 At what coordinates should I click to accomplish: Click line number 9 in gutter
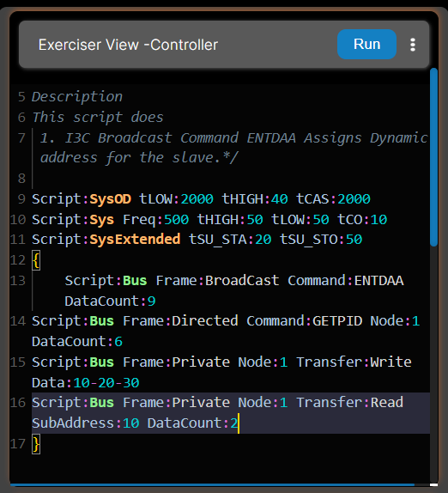(21, 199)
